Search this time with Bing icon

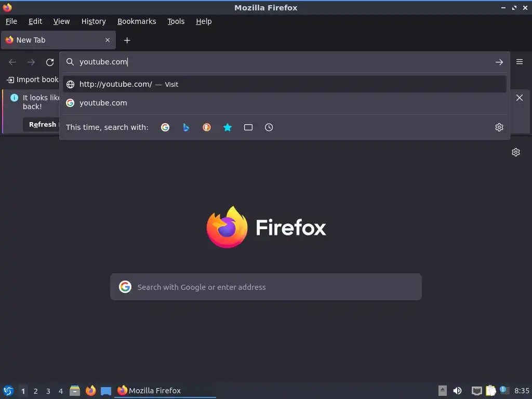click(x=186, y=127)
